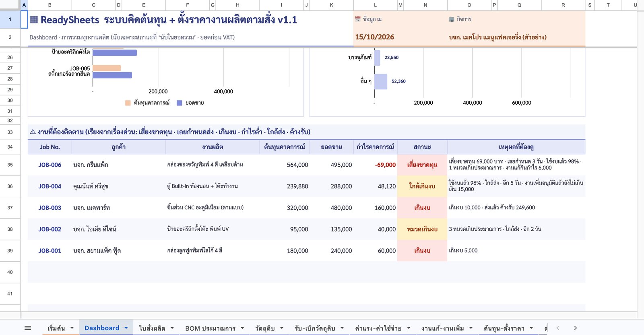Select row header 39
Image resolution: width=644 pixels, height=335 pixels.
click(10, 250)
